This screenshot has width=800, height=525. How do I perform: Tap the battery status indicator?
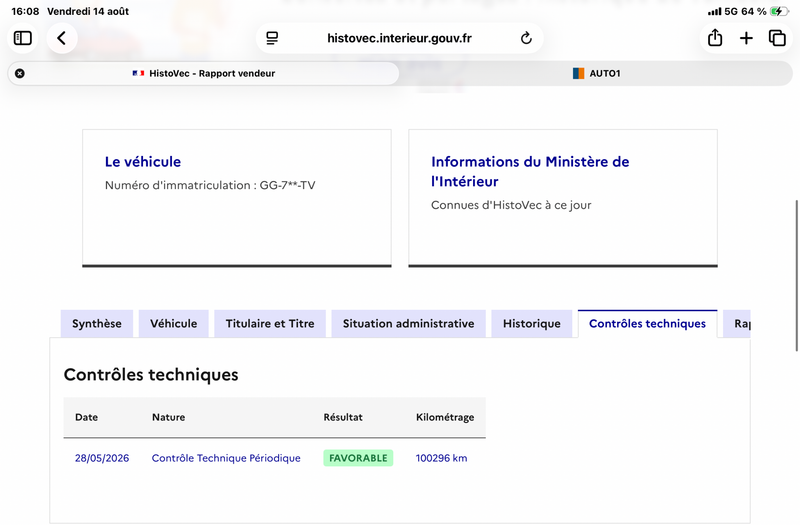pos(779,11)
